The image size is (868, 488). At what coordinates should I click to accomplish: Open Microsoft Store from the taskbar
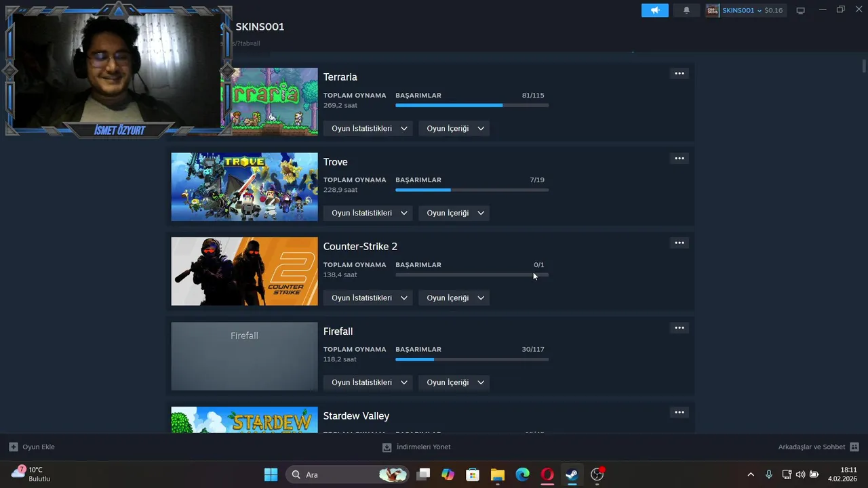pyautogui.click(x=473, y=474)
